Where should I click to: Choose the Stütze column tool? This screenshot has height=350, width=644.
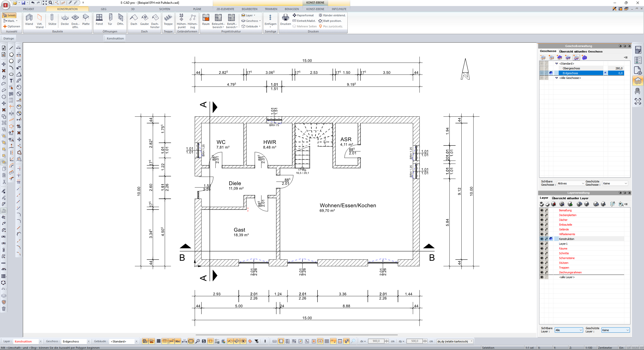click(x=52, y=20)
